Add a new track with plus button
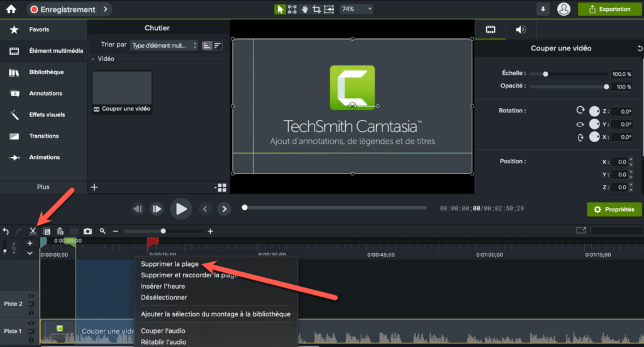644x347 pixels. [x=30, y=243]
